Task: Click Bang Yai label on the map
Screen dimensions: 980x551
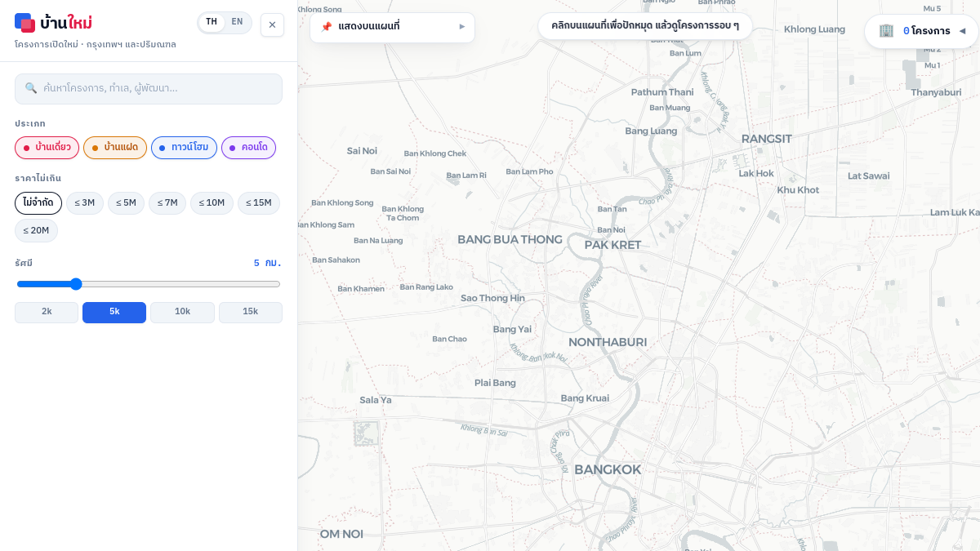Action: pos(512,329)
